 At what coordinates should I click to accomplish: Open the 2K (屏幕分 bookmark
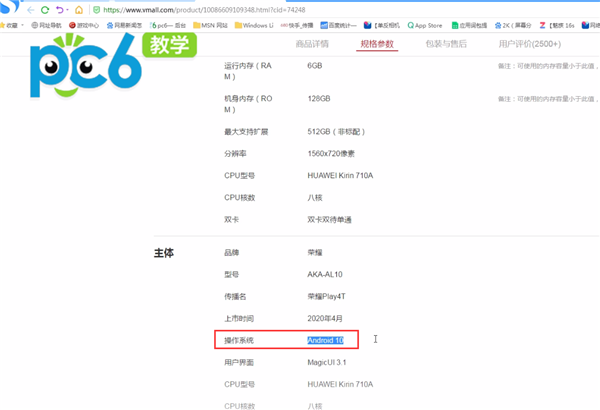(x=513, y=25)
